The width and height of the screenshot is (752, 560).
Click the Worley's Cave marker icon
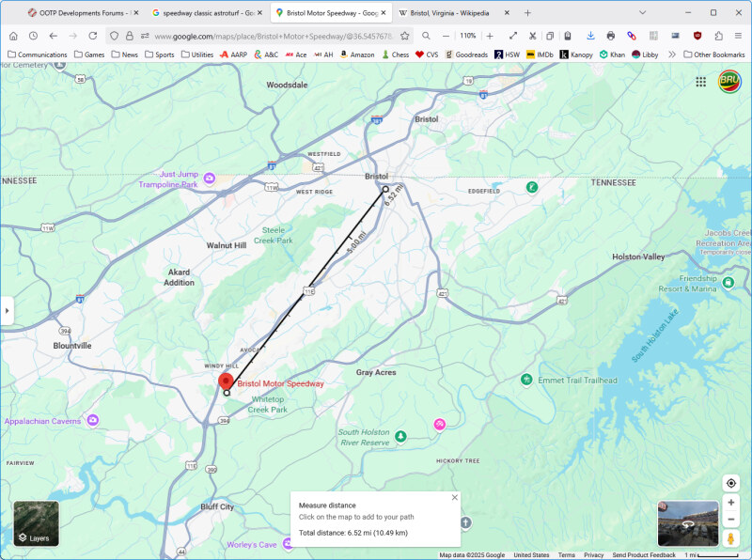point(288,544)
